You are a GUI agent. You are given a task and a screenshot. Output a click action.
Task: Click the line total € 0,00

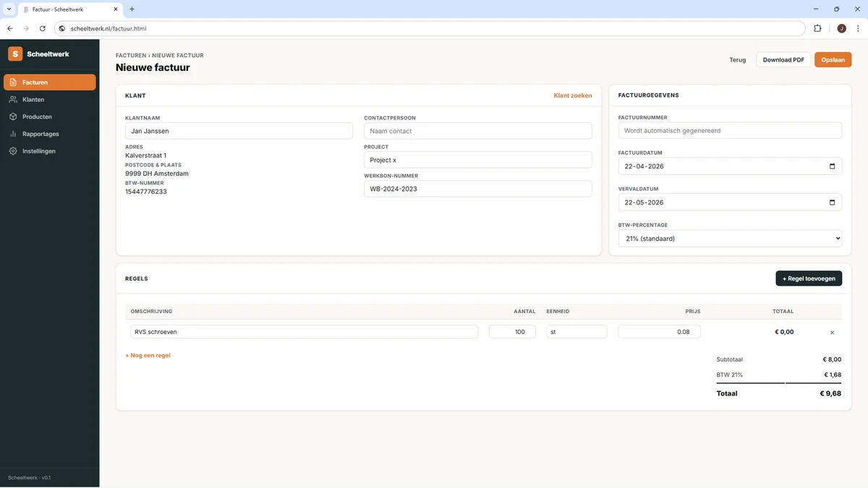tap(784, 332)
